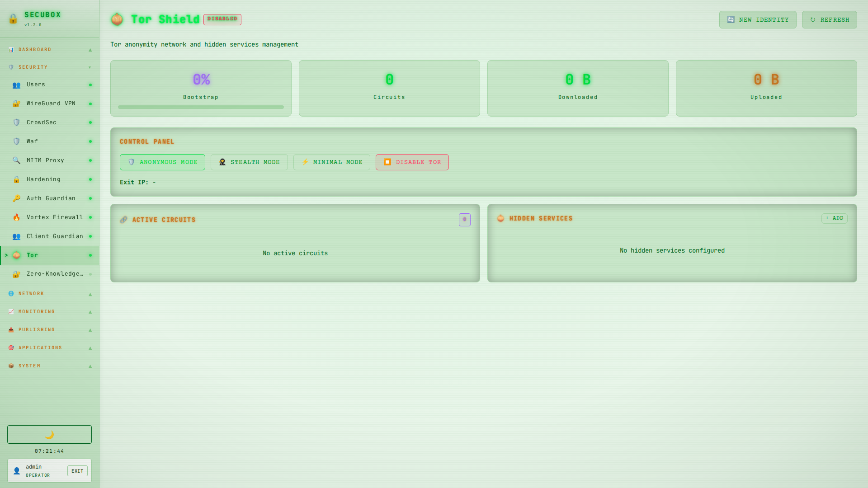Activate Minimal Mode

pos(331,162)
